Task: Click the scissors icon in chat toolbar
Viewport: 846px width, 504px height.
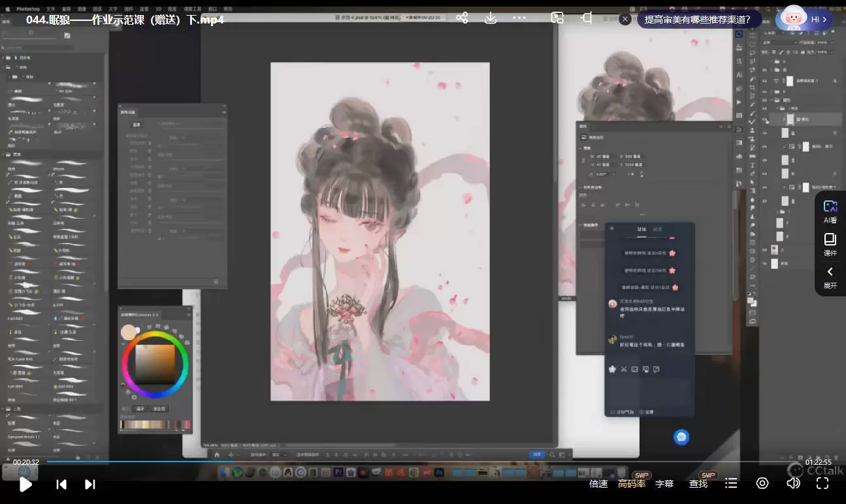Action: pyautogui.click(x=624, y=369)
